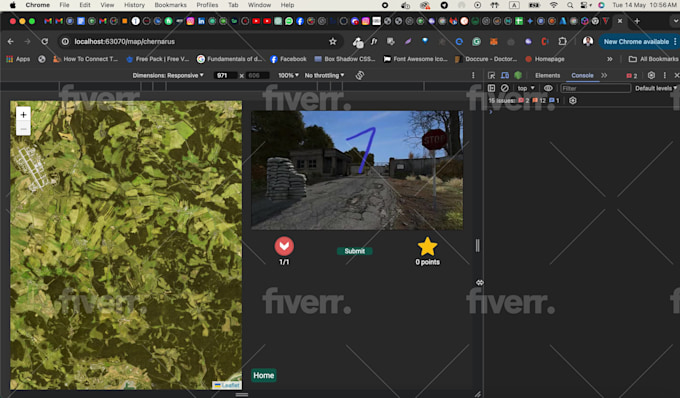Open the Window menu

tap(259, 5)
